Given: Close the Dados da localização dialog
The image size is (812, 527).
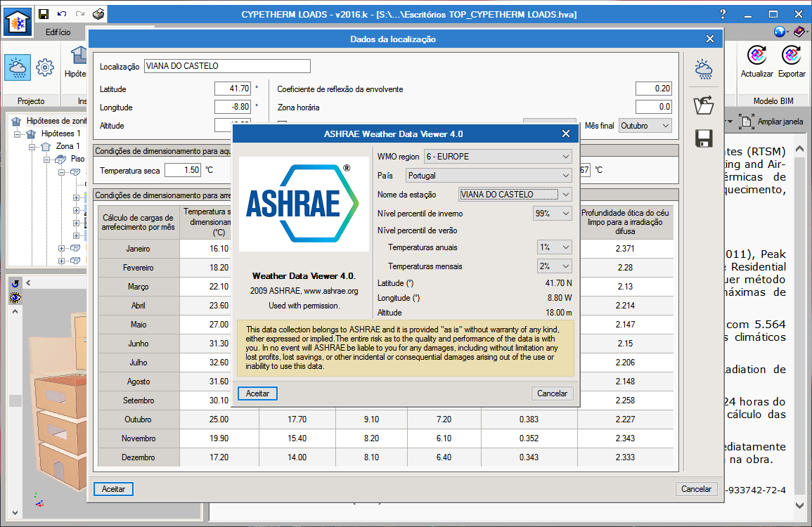Looking at the screenshot, I should pos(710,39).
